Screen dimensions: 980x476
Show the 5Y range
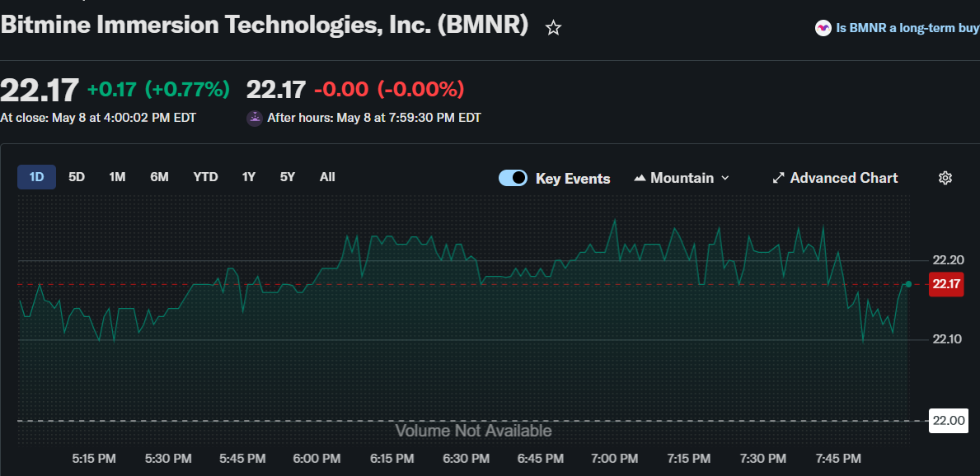pos(288,177)
